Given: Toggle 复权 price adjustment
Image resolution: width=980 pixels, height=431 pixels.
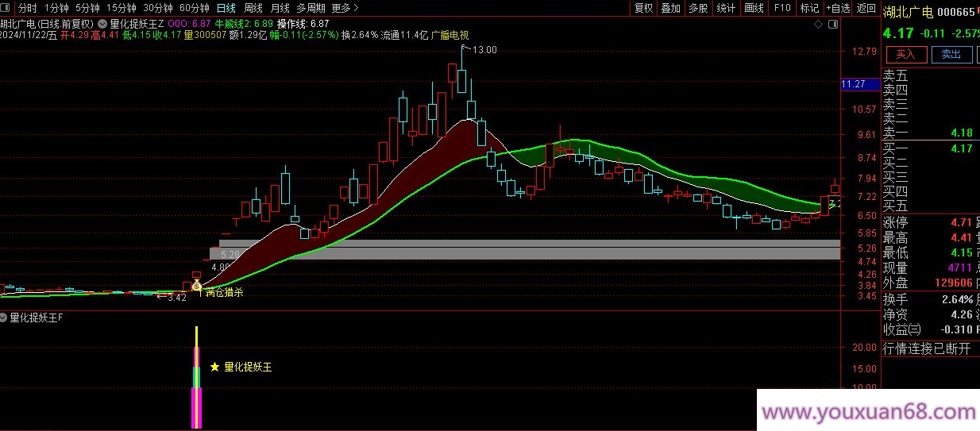Looking at the screenshot, I should coord(643,8).
